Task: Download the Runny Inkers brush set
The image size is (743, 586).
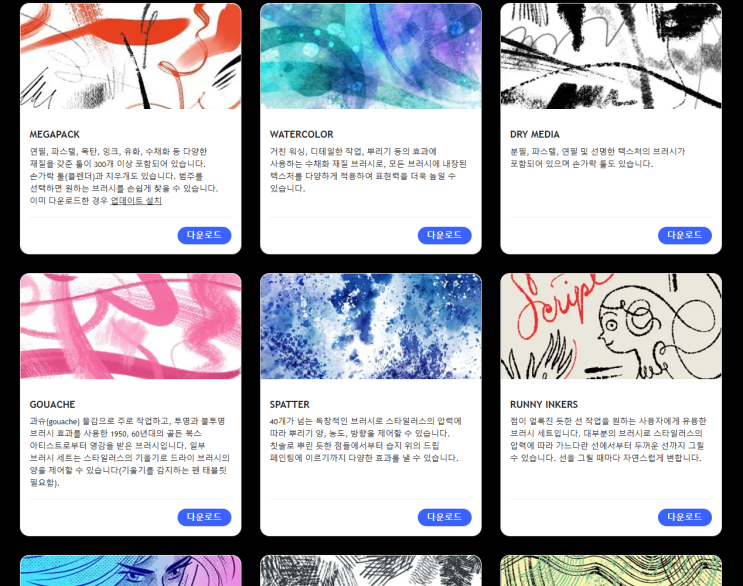Action: pos(685,517)
